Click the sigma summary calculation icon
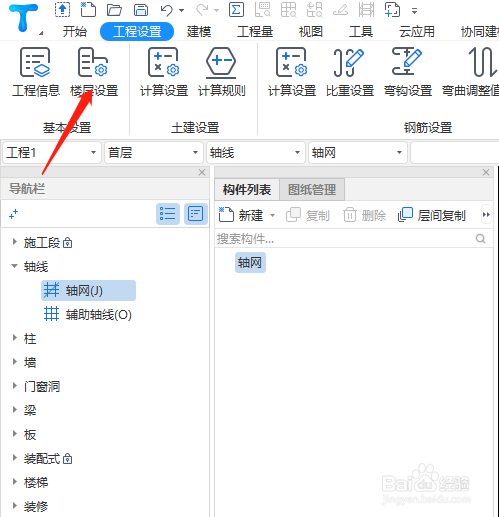Screen dimensions: 499x517 [236, 10]
